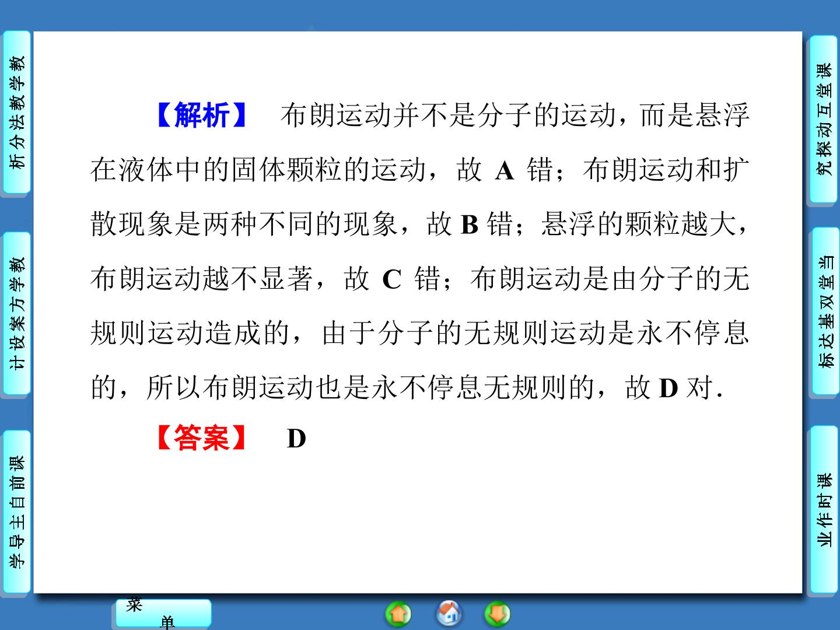Click the text line starting 在液体中的固体颗粒
The image size is (840, 630).
419,170
